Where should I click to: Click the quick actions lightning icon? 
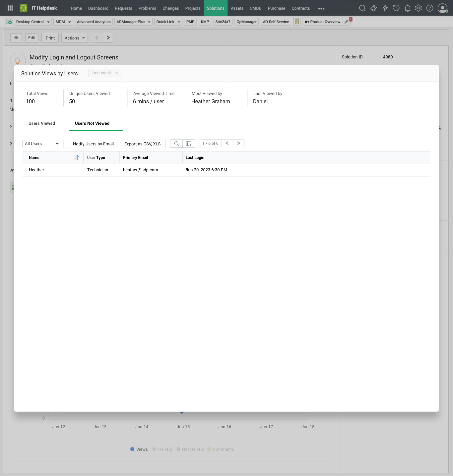[385, 8]
